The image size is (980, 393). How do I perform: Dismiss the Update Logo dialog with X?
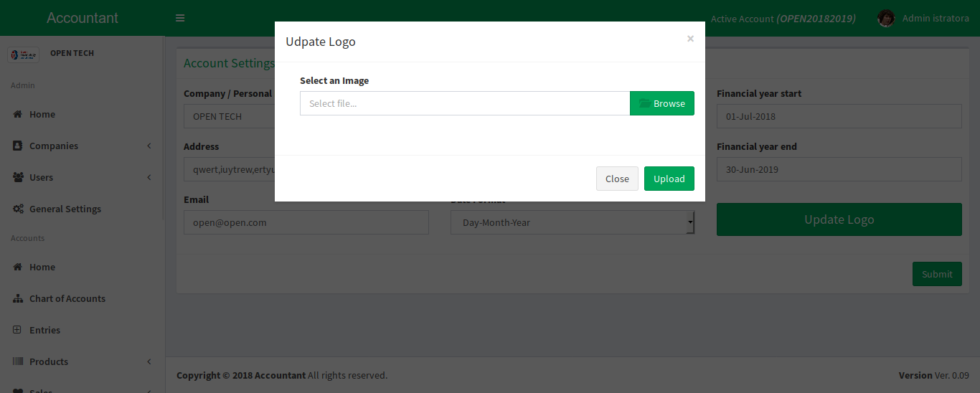(x=690, y=39)
